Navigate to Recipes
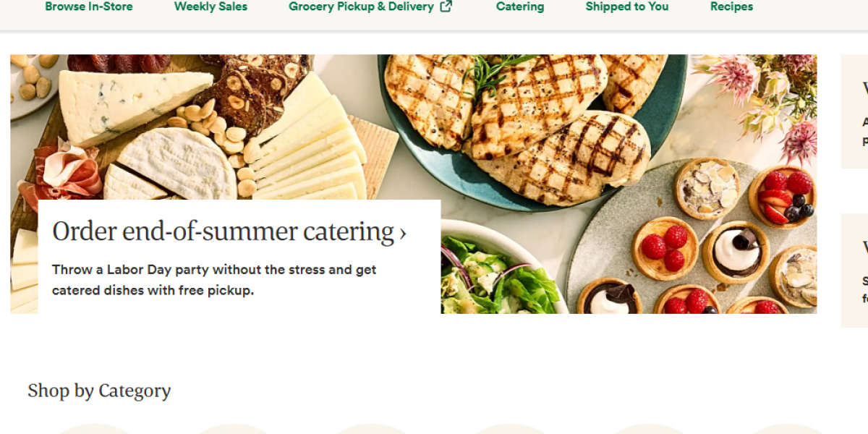This screenshot has width=868, height=434. (x=731, y=7)
